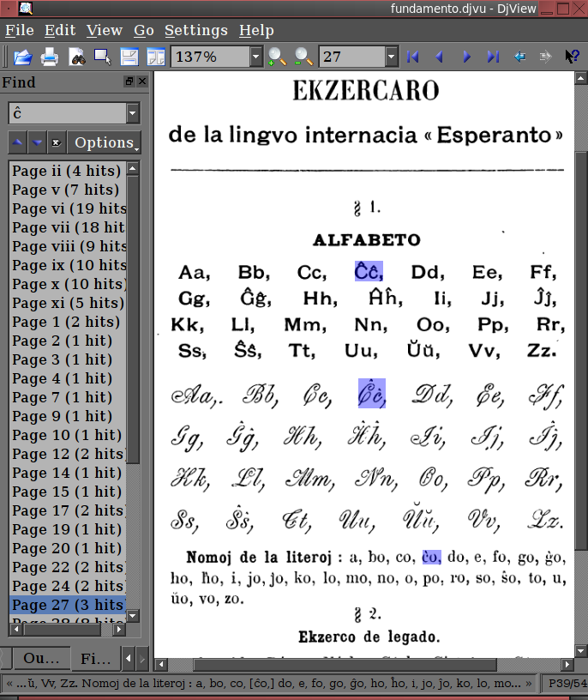
Task: Click the Zoom In magnifier icon
Action: pos(277,57)
